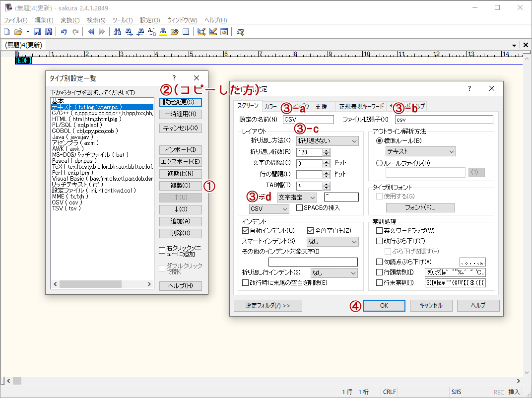The width and height of the screenshot is (532, 398).
Task: Expand the スマートインデント dropdown
Action: click(332, 242)
